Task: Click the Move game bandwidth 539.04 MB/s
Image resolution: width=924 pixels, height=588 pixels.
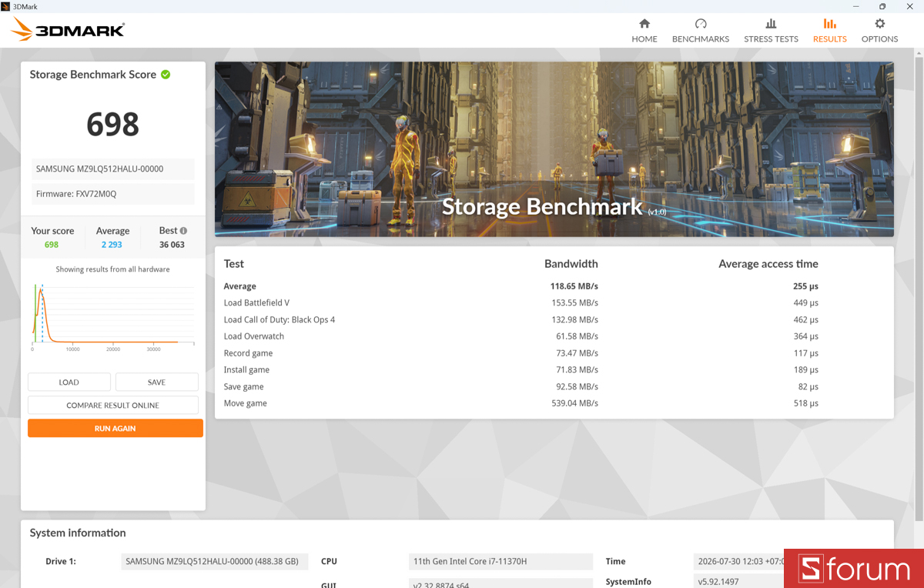Action: coord(574,403)
